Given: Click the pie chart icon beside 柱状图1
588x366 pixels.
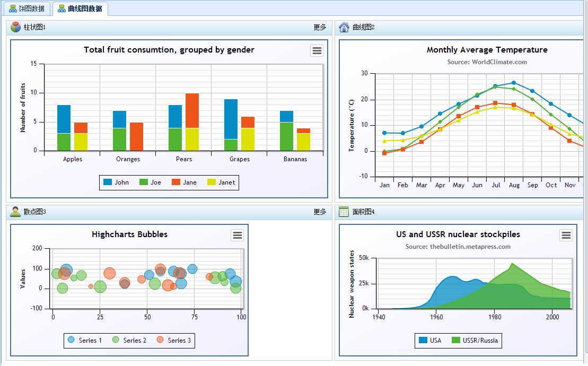Looking at the screenshot, I should pyautogui.click(x=15, y=27).
